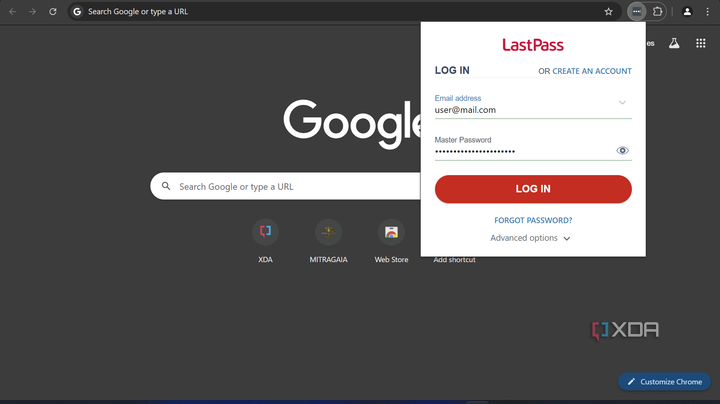The height and width of the screenshot is (404, 720).
Task: Click the magnifier in Google search box
Action: pos(166,186)
